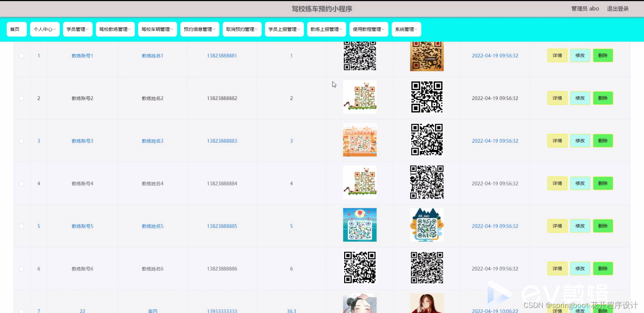The image size is (644, 313).
Task: Click 修改 for 教练账号6
Action: [x=580, y=269]
